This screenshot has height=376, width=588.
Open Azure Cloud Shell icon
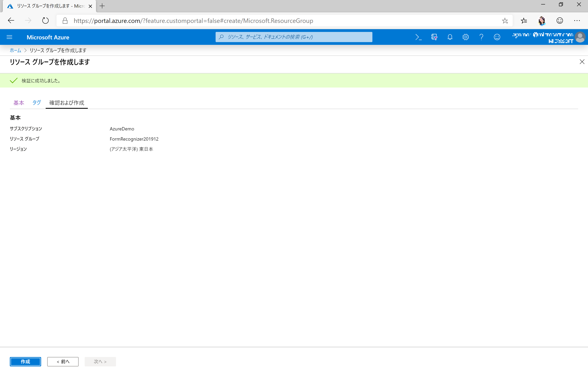[418, 37]
